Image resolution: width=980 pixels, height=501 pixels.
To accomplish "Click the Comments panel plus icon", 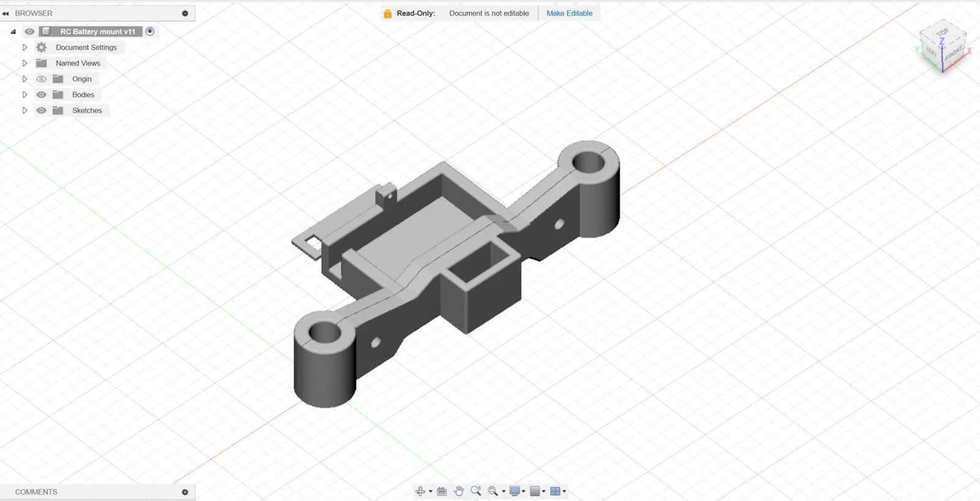I will (x=185, y=492).
